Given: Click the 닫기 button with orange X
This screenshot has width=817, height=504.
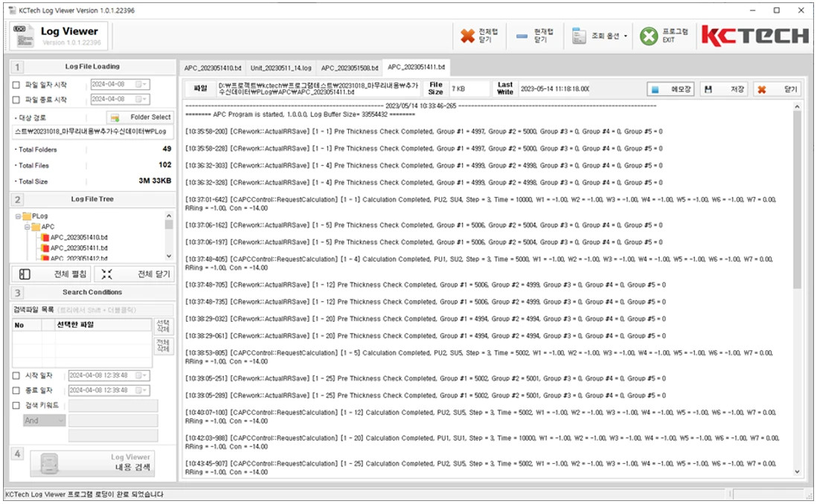Looking at the screenshot, I should click(x=777, y=89).
